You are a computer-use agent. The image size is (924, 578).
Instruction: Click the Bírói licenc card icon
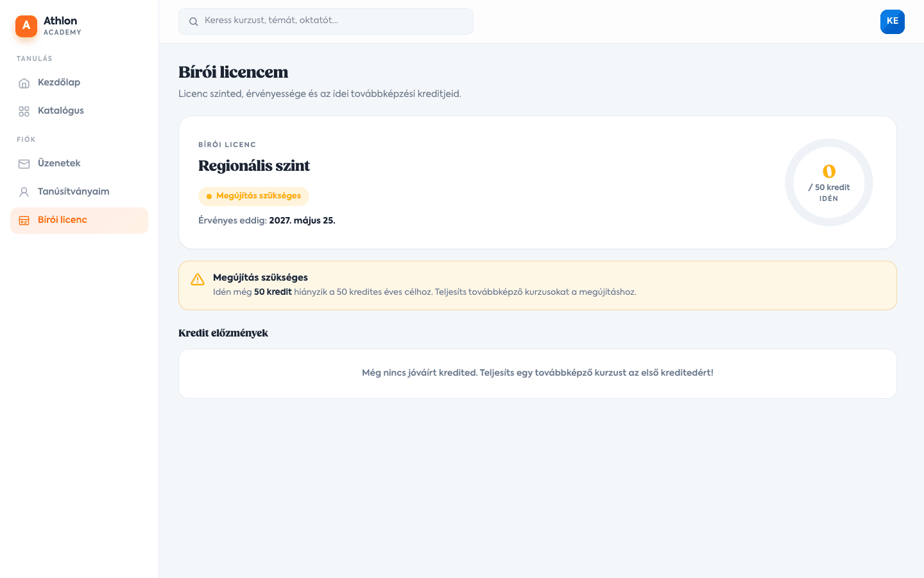[x=24, y=220]
